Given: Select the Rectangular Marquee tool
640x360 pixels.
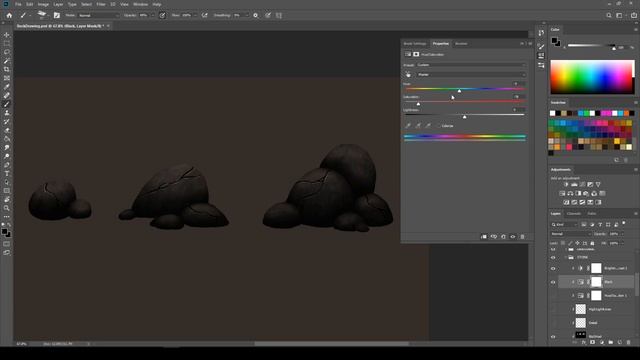Looking at the screenshot, I should tap(7, 43).
